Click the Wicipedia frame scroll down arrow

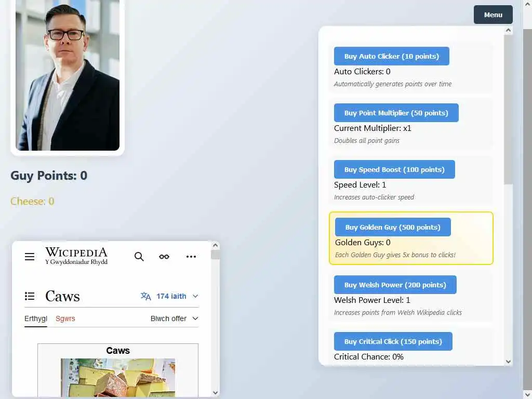pos(215,393)
